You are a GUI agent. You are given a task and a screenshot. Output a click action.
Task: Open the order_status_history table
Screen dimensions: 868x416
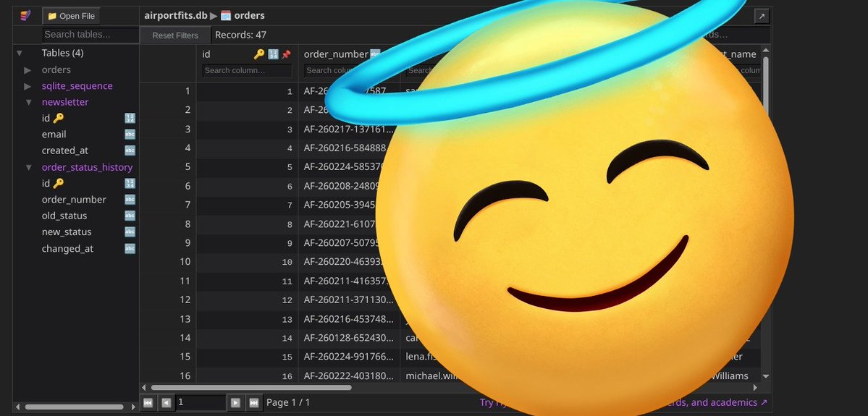click(x=87, y=167)
